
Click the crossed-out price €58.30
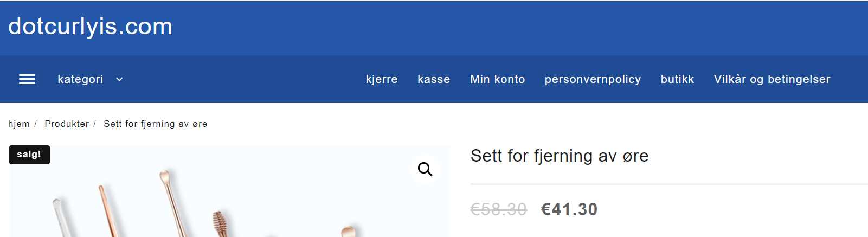pyautogui.click(x=498, y=209)
